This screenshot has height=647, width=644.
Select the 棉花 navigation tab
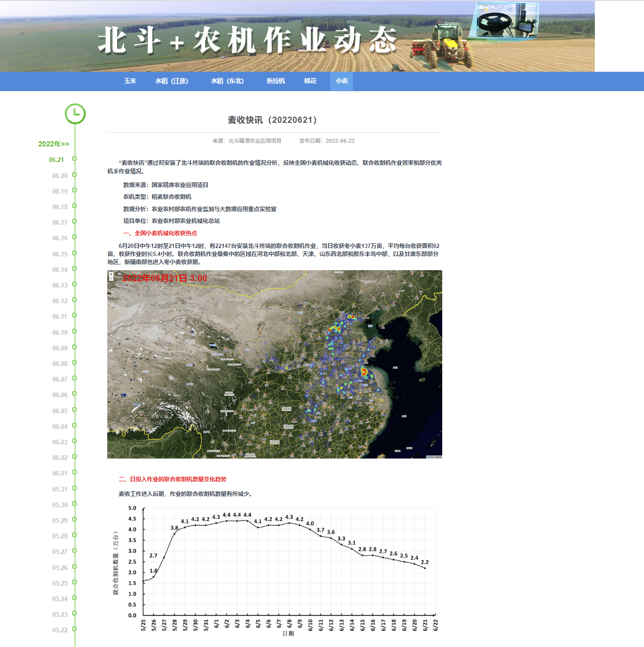310,81
